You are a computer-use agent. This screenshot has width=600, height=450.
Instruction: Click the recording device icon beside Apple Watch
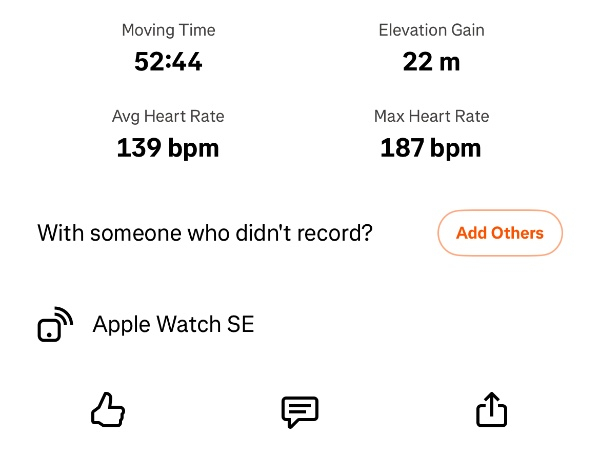[55, 325]
